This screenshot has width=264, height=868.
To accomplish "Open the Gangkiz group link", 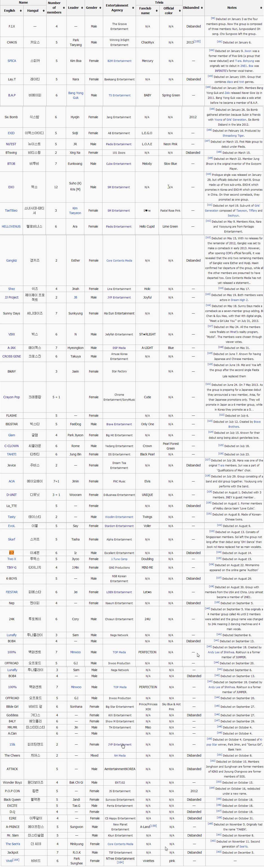I will coord(11,260).
